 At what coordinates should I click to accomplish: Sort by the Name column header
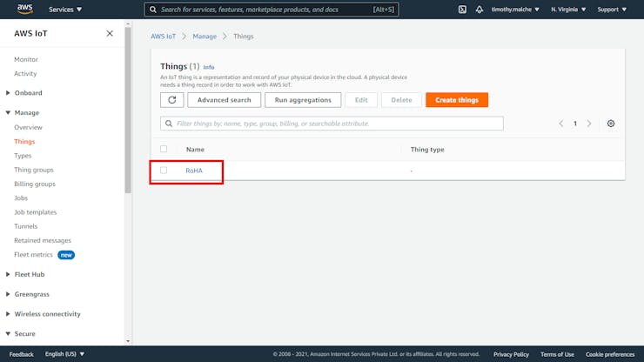(195, 149)
